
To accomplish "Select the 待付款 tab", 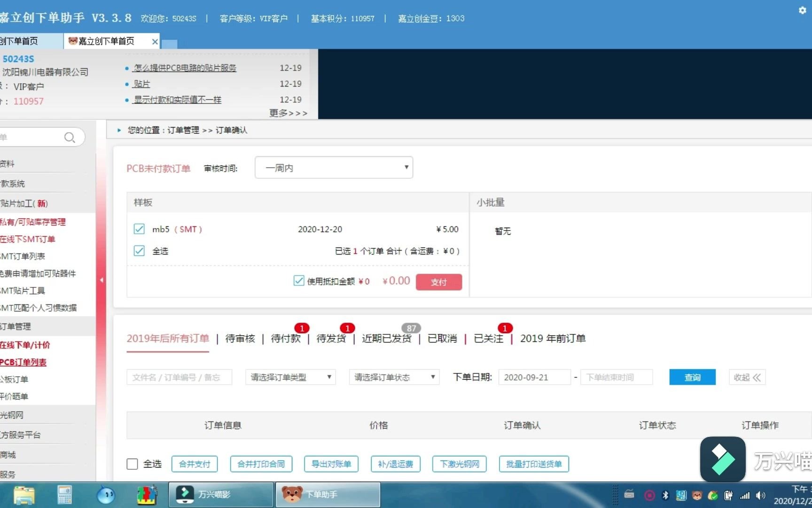I will [286, 338].
